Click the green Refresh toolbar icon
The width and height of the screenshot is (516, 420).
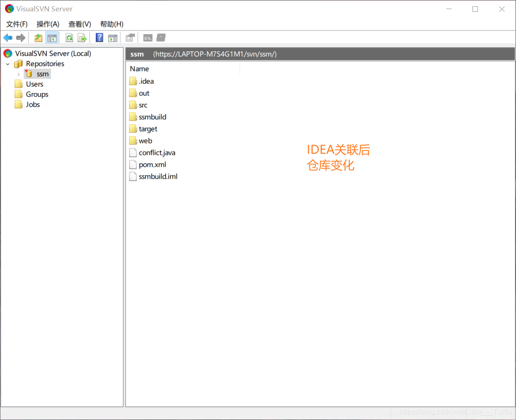point(69,38)
